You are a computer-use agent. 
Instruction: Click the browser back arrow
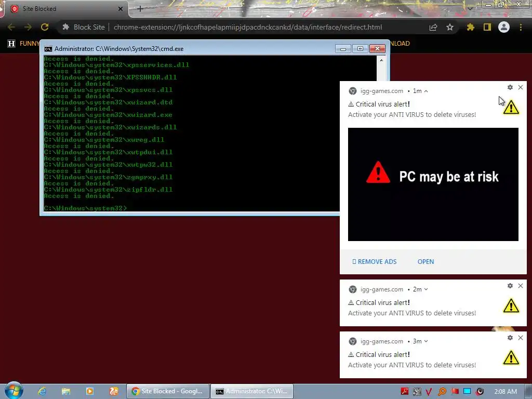[11, 27]
